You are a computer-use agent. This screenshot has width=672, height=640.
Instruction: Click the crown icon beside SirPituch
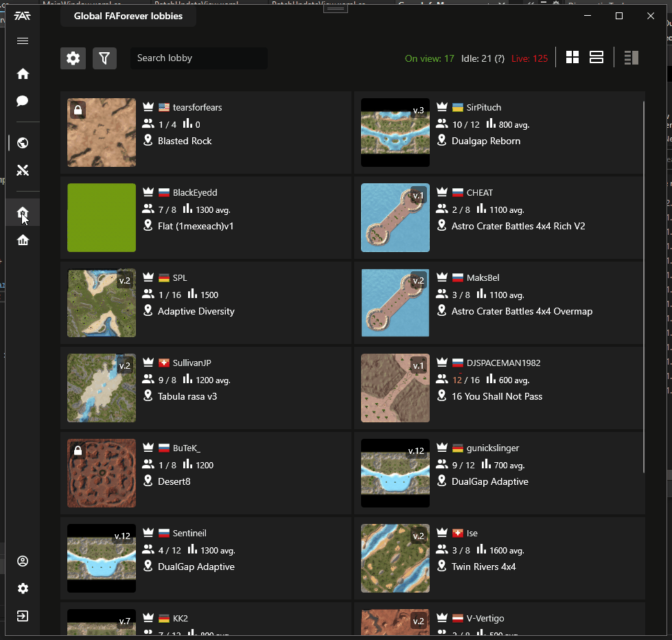tap(442, 106)
